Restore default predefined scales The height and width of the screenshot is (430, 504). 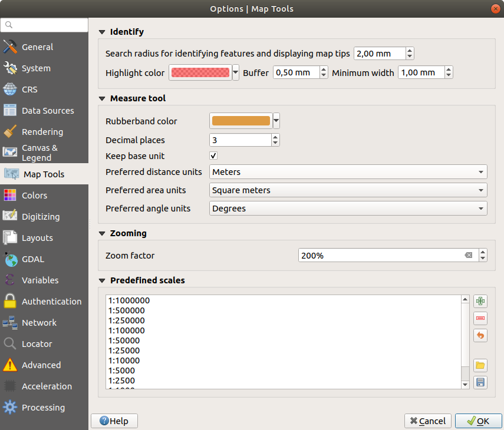(480, 335)
